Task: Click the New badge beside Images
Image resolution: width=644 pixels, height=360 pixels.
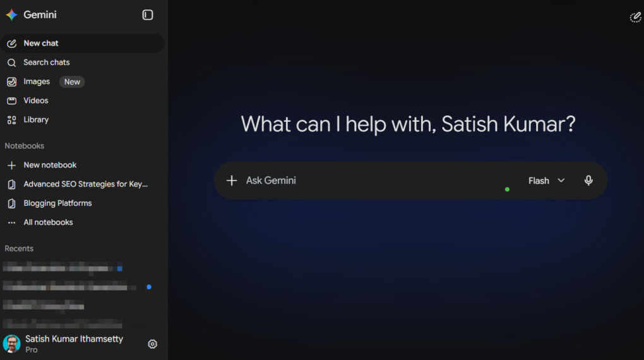Action: (x=72, y=81)
